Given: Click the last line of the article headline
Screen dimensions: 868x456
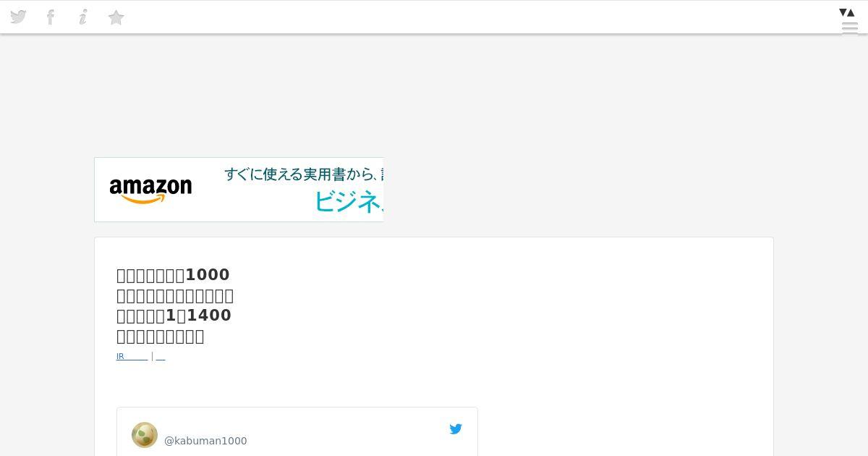Looking at the screenshot, I should [161, 336].
